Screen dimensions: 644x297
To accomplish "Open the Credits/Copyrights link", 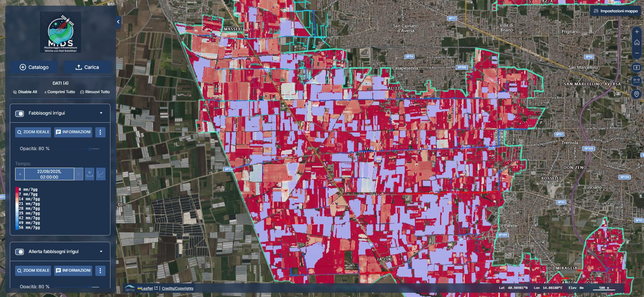I will (178, 289).
